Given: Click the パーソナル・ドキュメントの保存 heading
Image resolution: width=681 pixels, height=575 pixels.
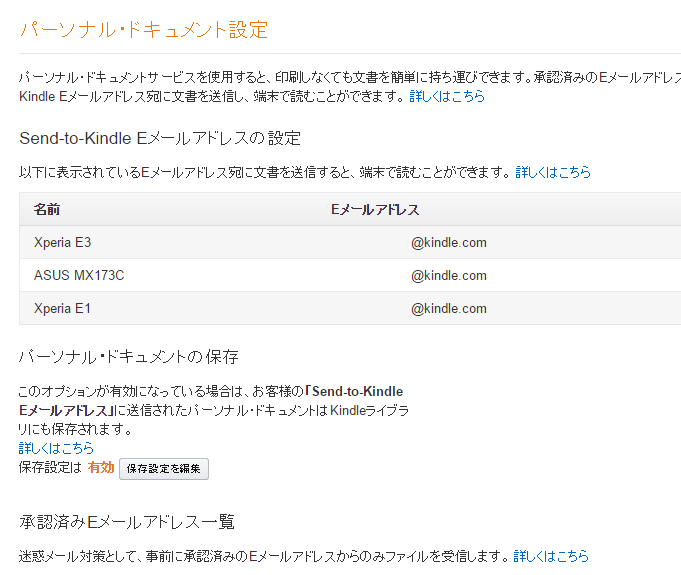Looking at the screenshot, I should [x=129, y=357].
